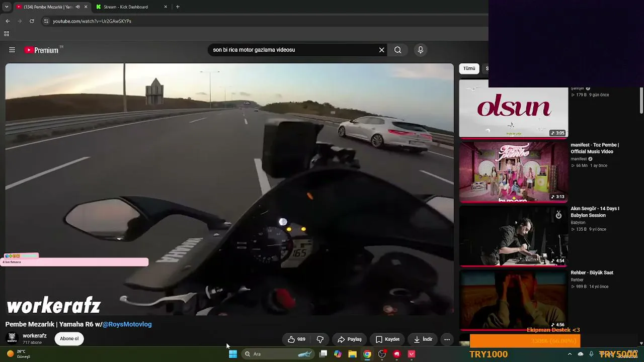Image resolution: width=644 pixels, height=362 pixels.
Task: Close the Kick Dashboard tab
Action: (x=166, y=7)
